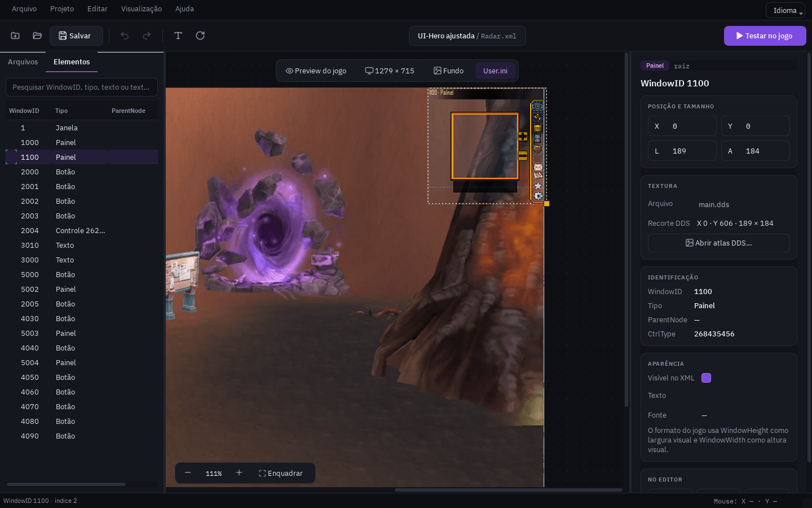Viewport: 812px width, 508px height.
Task: Click the undo arrow icon
Action: (x=125, y=36)
